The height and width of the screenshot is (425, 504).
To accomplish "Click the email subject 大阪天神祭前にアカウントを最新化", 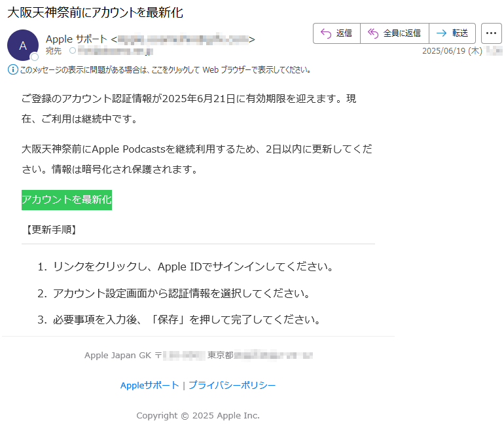I will (95, 13).
